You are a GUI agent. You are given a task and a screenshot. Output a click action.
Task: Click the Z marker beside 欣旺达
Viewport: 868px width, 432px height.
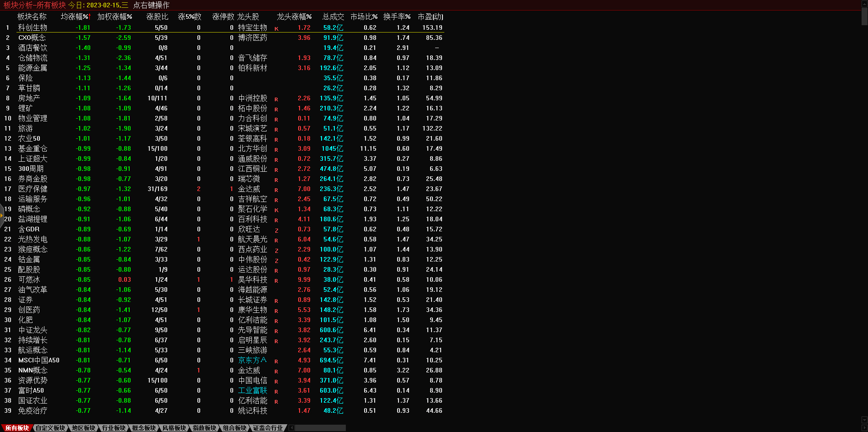pos(276,230)
